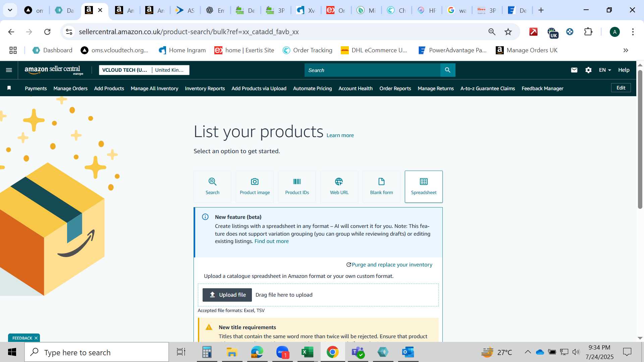Open the bookmarks apps grid icon

pos(13,50)
